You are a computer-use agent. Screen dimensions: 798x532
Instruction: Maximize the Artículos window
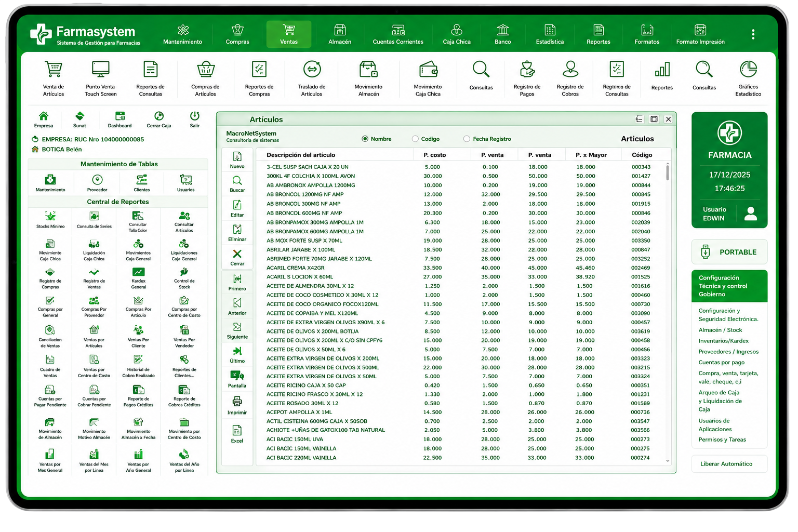(x=654, y=119)
